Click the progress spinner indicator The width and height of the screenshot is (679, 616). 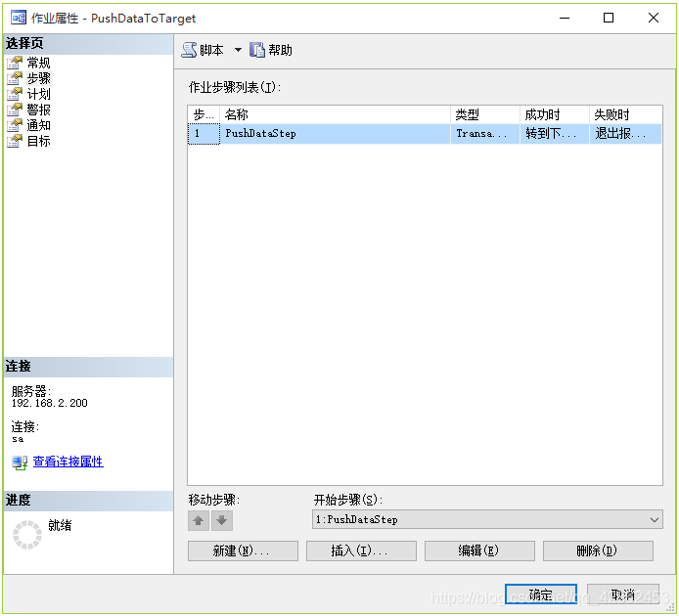[x=27, y=535]
